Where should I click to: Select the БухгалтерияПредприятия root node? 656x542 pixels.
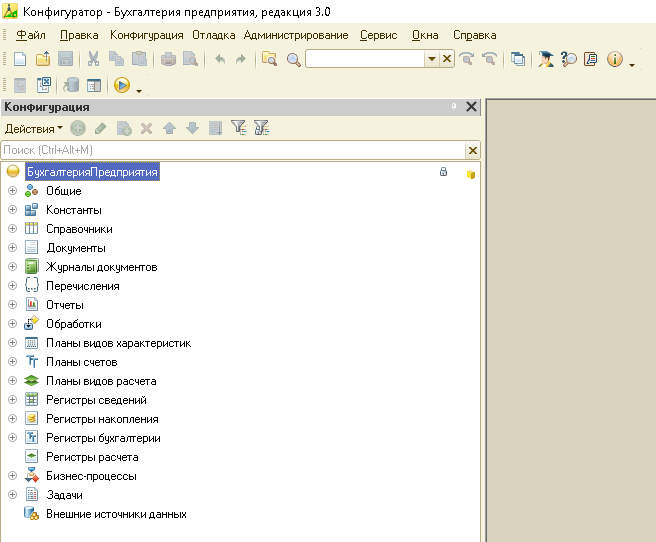pos(92,172)
